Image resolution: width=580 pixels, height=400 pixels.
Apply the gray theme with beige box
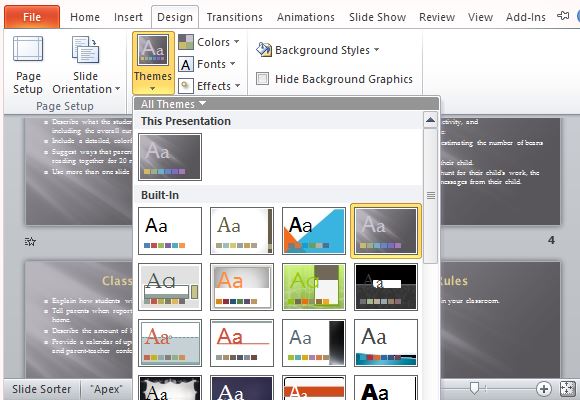[170, 287]
